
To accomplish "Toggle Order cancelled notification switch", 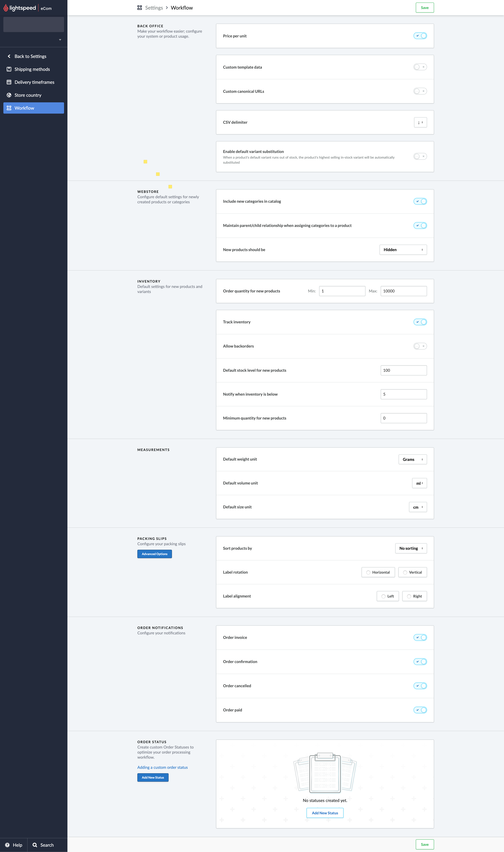I will [x=420, y=686].
